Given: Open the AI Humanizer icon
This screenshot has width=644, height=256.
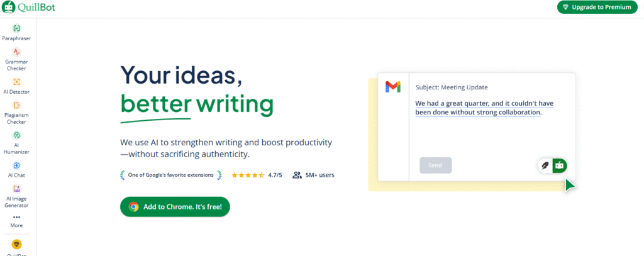Looking at the screenshot, I should coord(16,135).
